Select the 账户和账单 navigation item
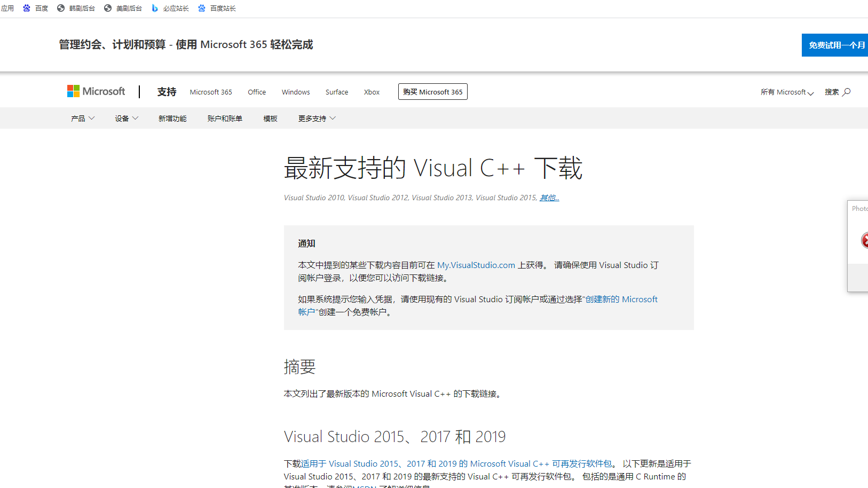 225,118
